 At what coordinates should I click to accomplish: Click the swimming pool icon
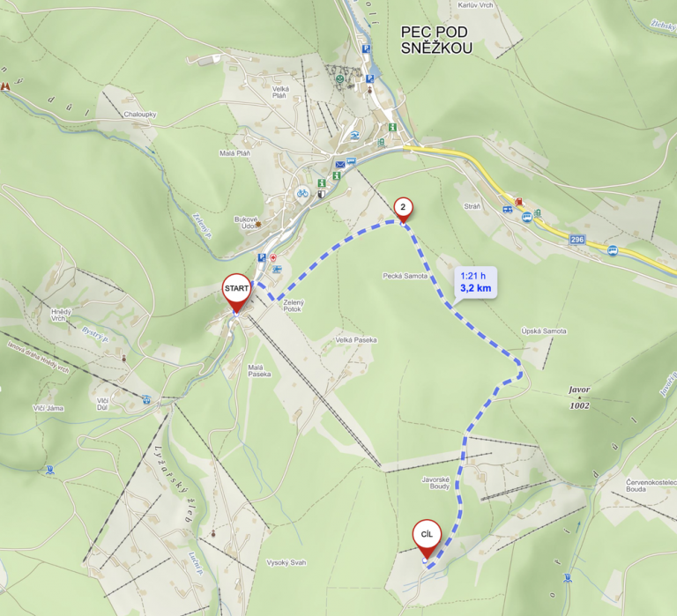(x=355, y=135)
